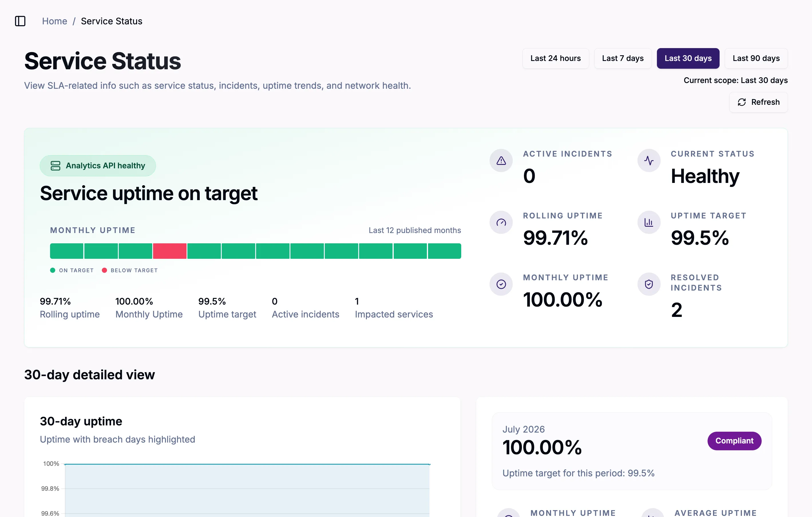Click the 'Impacted services' stat label
The width and height of the screenshot is (812, 517).
[394, 314]
